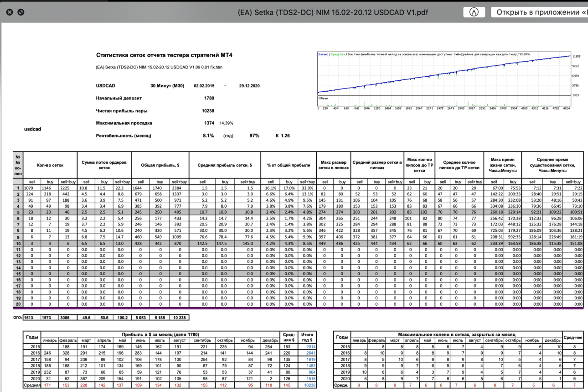588x392 pixels.
Task: Click the '33.0%' cell in row 1
Action: [x=307, y=188]
